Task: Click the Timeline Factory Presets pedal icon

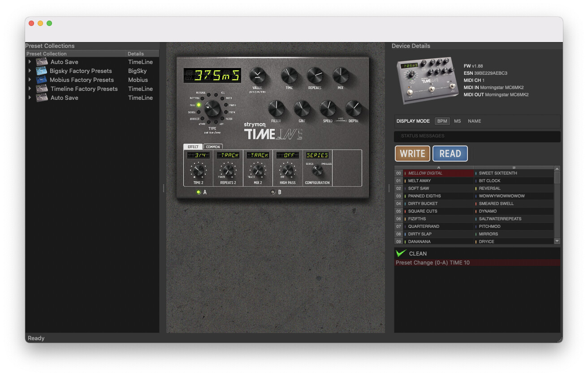Action: pyautogui.click(x=42, y=89)
